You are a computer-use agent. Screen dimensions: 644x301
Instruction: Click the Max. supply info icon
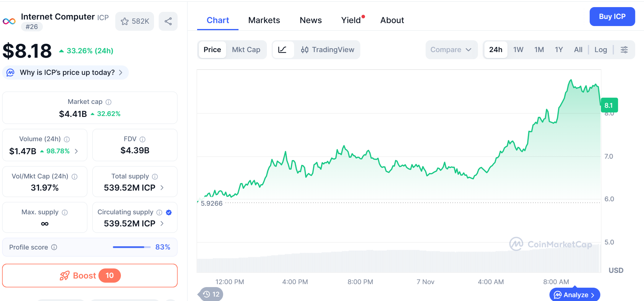(65, 213)
